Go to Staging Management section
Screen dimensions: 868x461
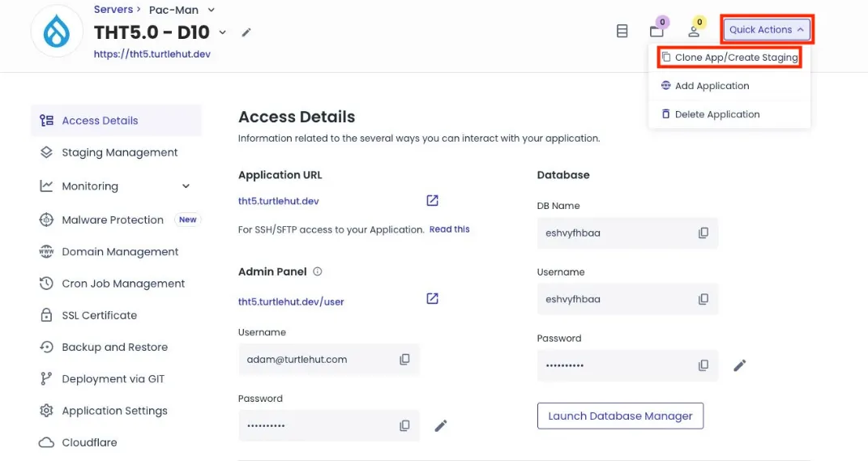coord(119,152)
